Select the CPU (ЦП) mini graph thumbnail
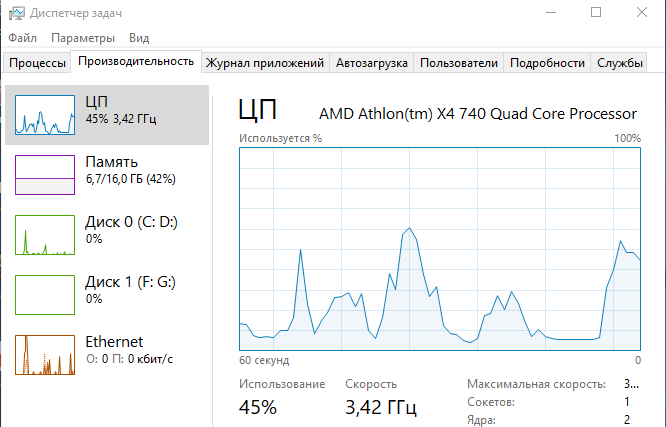Image resolution: width=666 pixels, height=427 pixels. 45,116
